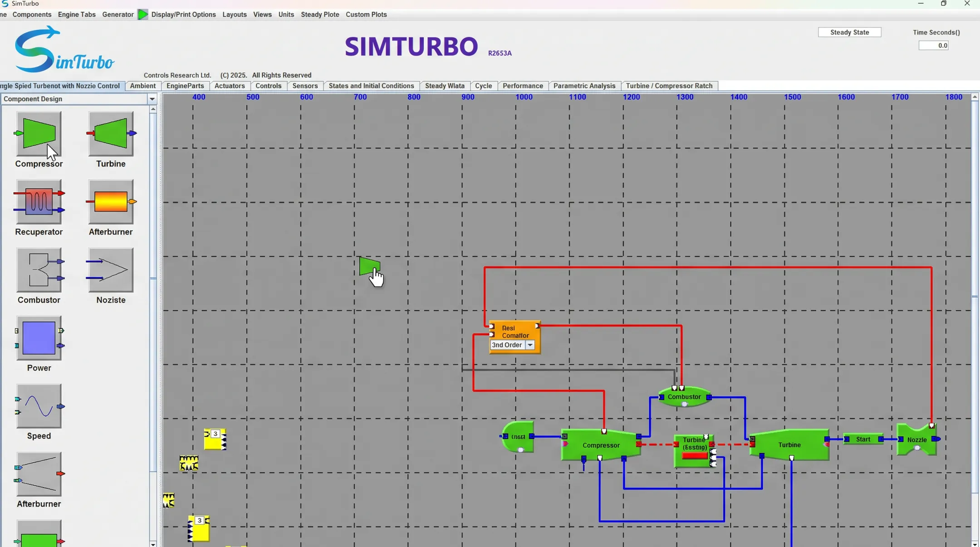Open the Steady Wlata tab
Image resolution: width=980 pixels, height=547 pixels.
click(x=445, y=86)
